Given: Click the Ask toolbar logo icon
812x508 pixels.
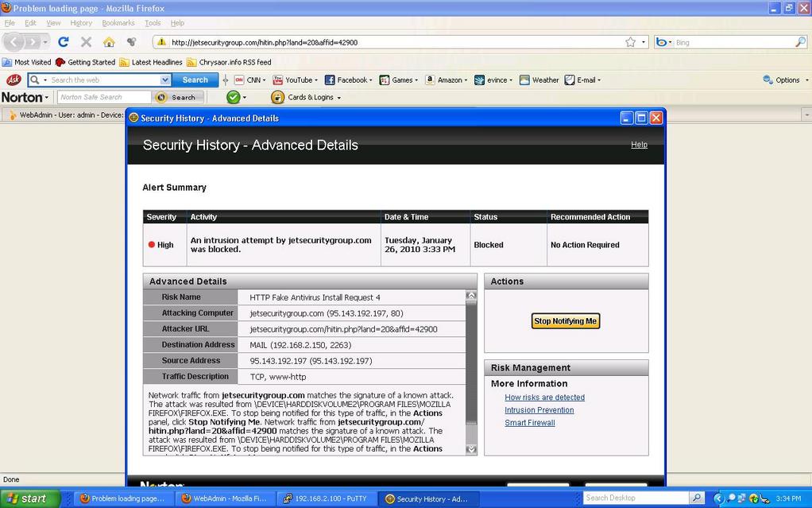Looking at the screenshot, I should (14, 79).
